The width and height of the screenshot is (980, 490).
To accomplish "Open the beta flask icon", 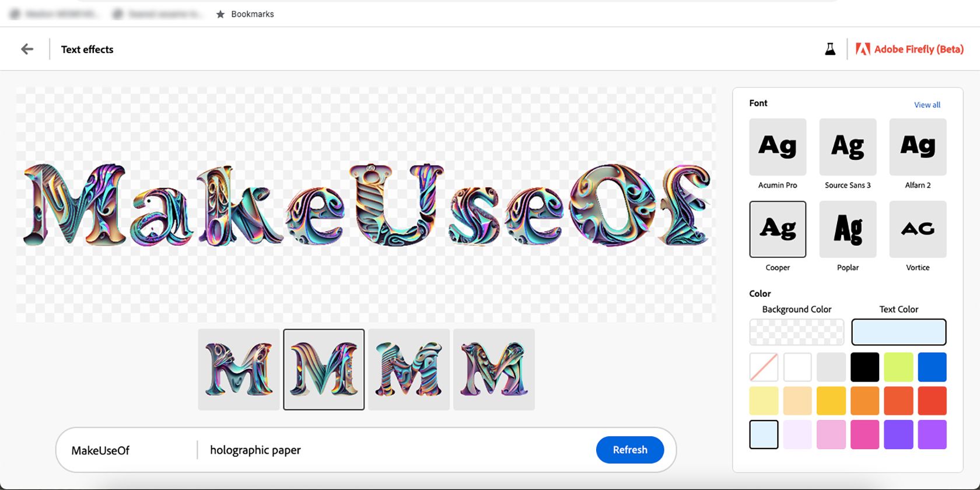I will [830, 49].
